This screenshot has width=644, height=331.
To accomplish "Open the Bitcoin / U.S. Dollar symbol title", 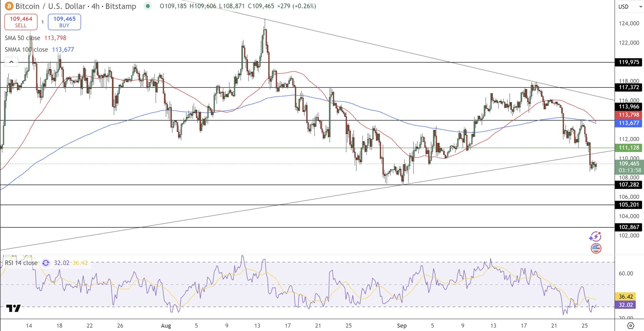I will [x=75, y=6].
